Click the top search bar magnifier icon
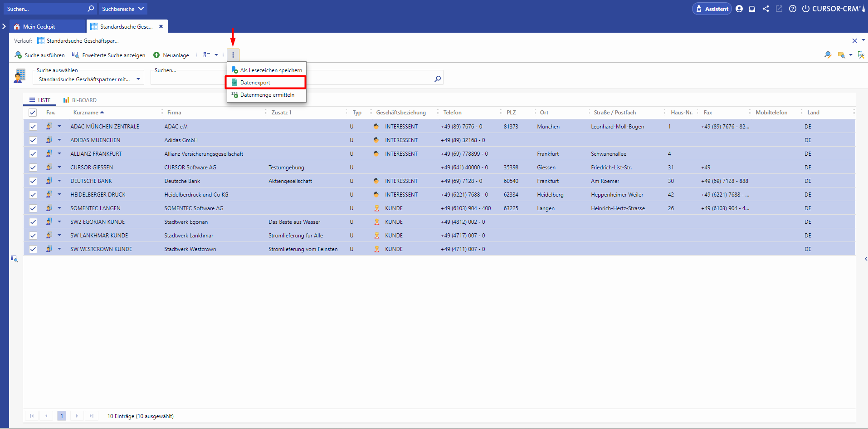The image size is (868, 429). click(91, 9)
